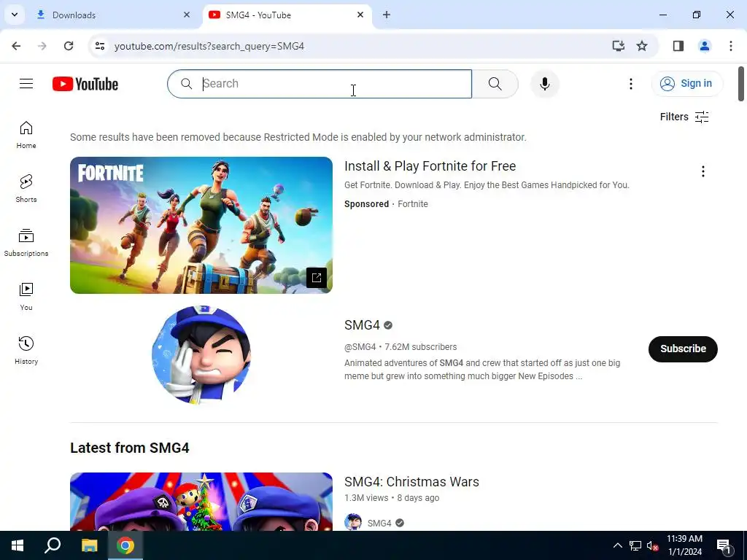Bookmark this page with the star
The height and width of the screenshot is (560, 747).
click(642, 46)
